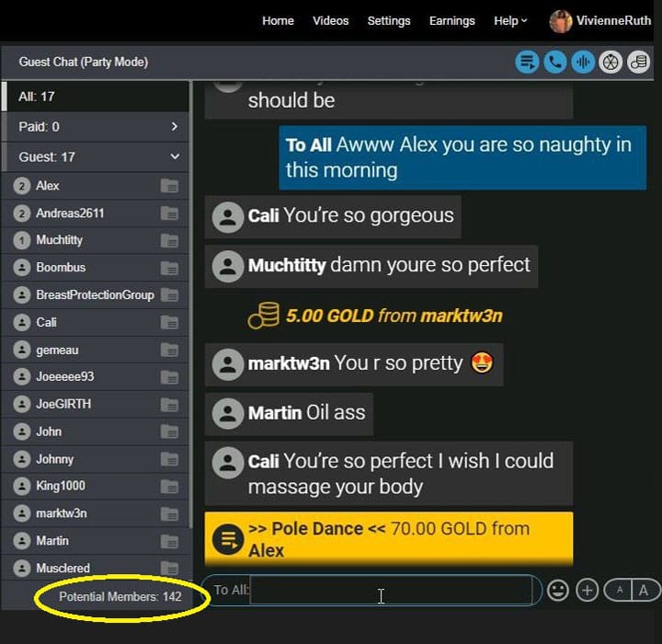Click the blue chat message list icon
The width and height of the screenshot is (662, 644).
pos(527,63)
